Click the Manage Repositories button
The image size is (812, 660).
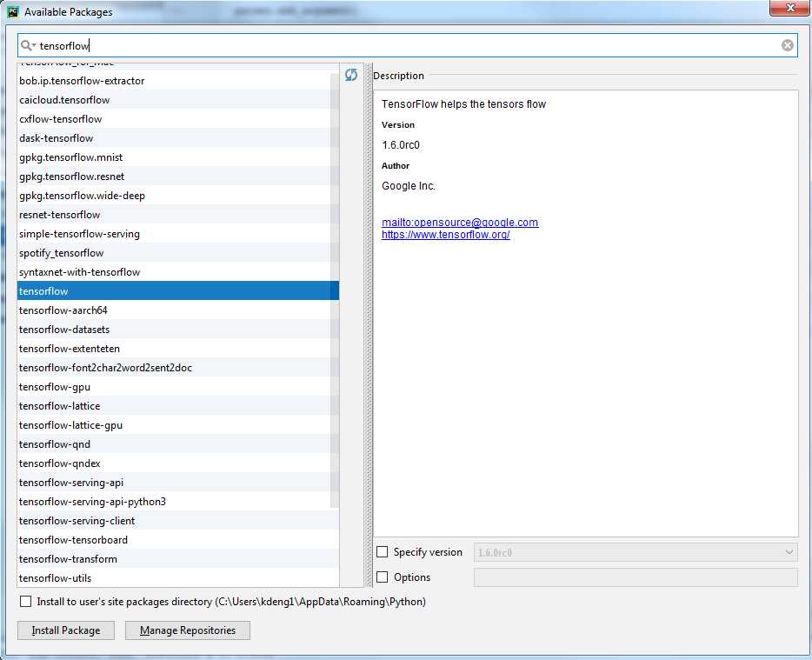click(188, 630)
